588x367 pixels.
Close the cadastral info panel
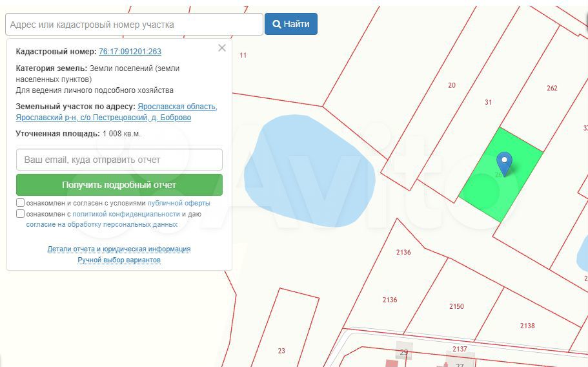[x=222, y=48]
